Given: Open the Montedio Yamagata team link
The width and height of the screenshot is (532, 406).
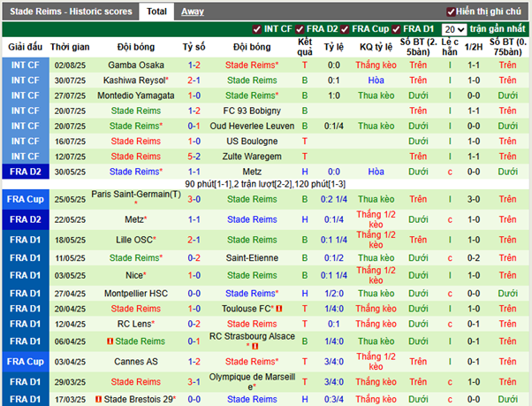Looking at the screenshot, I should pyautogui.click(x=136, y=96).
